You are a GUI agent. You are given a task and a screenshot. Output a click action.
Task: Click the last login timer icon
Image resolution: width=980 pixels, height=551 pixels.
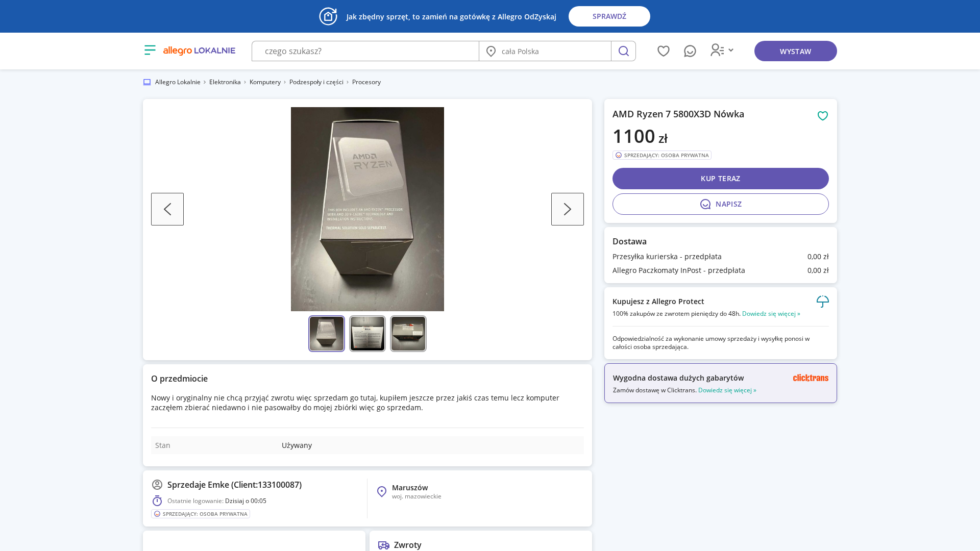point(157,501)
